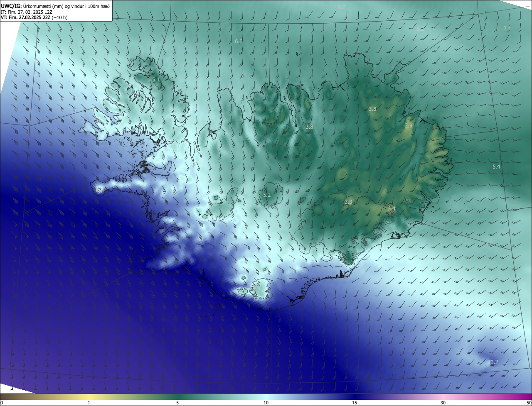Click the map value label 5.2
This screenshot has height=406, width=532.
pos(267,195)
